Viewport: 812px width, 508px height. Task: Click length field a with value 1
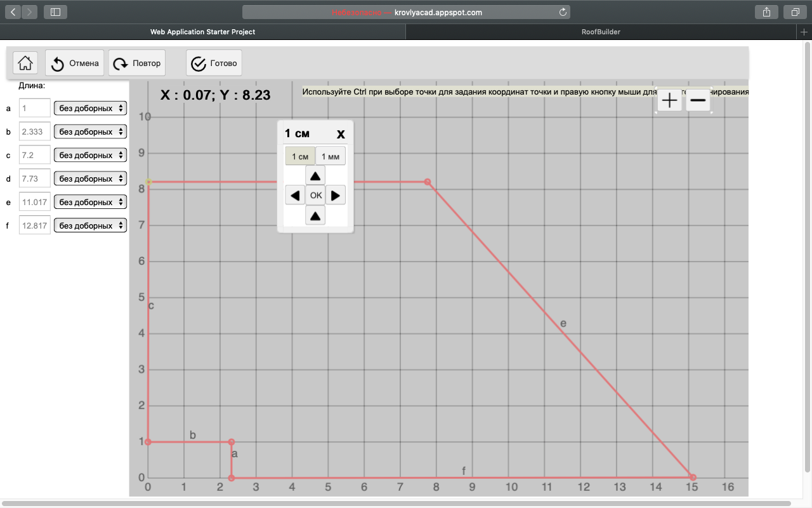pyautogui.click(x=35, y=109)
